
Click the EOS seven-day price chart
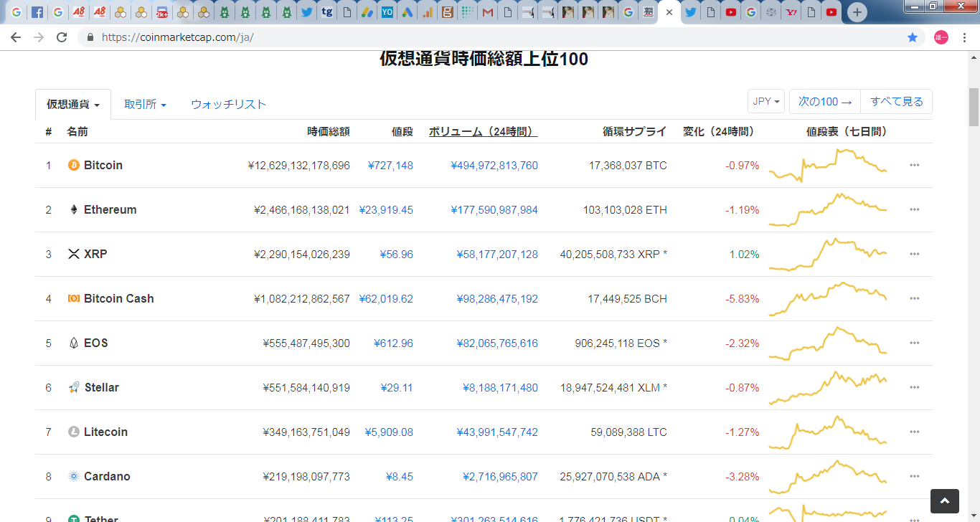coord(828,343)
